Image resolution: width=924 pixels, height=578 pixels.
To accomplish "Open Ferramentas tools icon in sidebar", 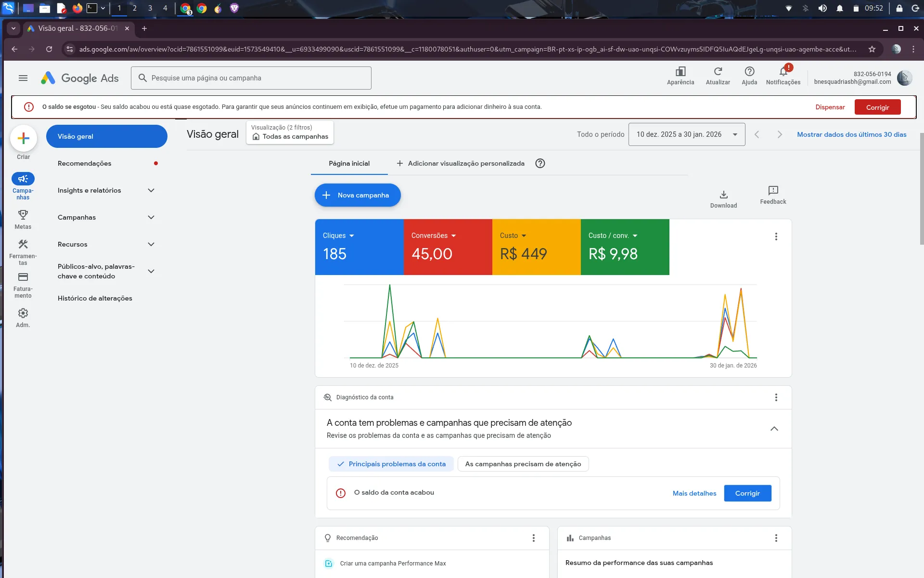I will tap(23, 245).
